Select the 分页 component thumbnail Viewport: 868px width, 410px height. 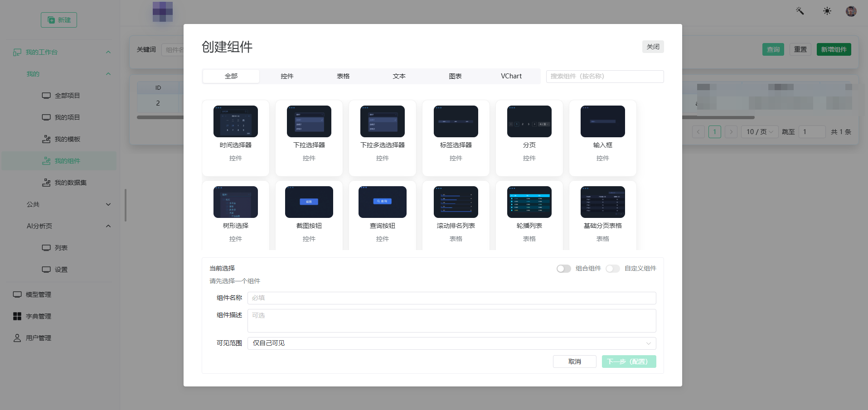pyautogui.click(x=529, y=121)
